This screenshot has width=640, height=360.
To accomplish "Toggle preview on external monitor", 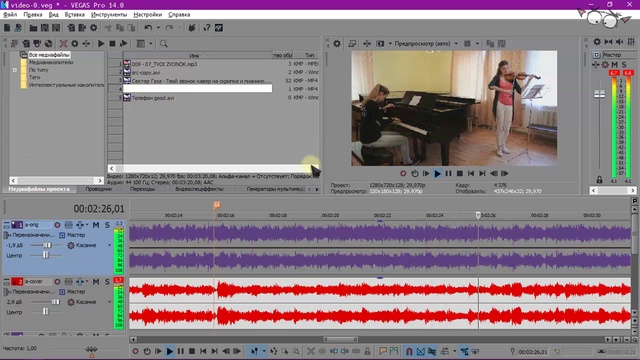I will point(352,43).
